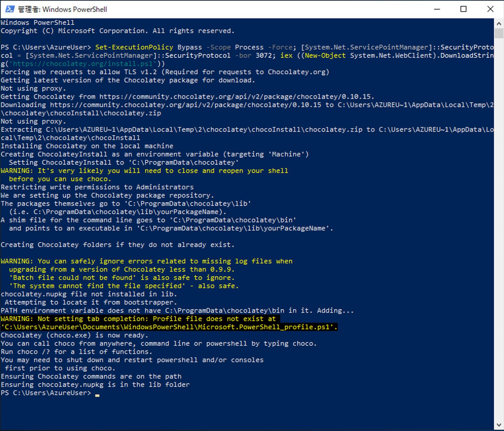The image size is (504, 431).
Task: Click 'Set-ExecutionPolicy' command text
Action: (134, 47)
